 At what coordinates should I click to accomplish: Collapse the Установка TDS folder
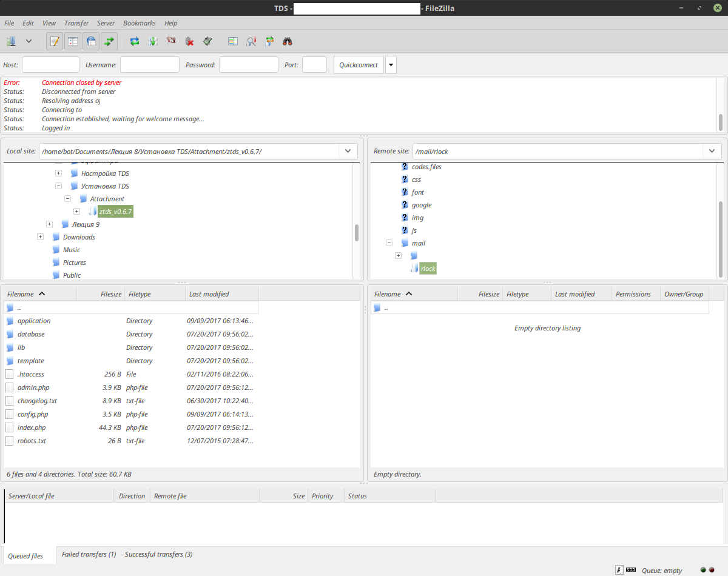(x=59, y=186)
